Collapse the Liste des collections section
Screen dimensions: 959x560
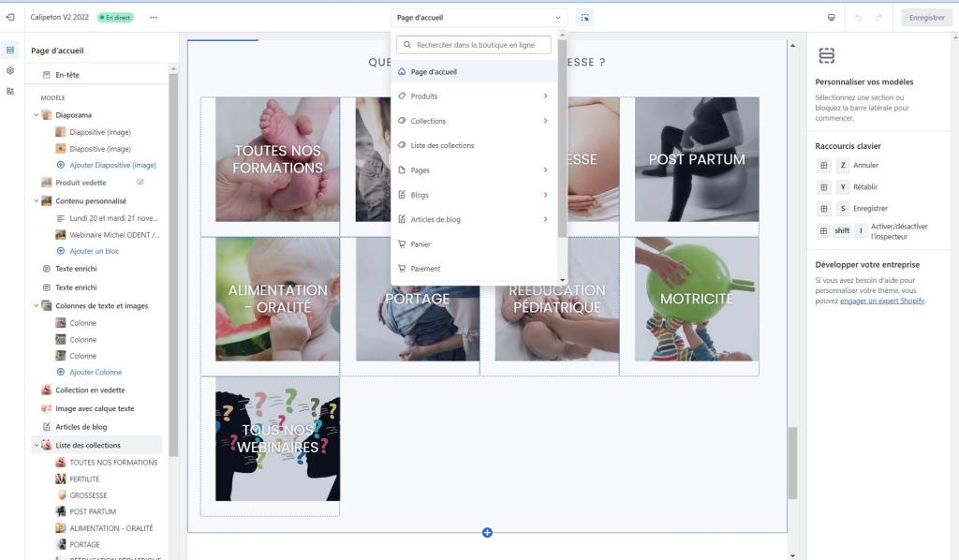click(37, 445)
